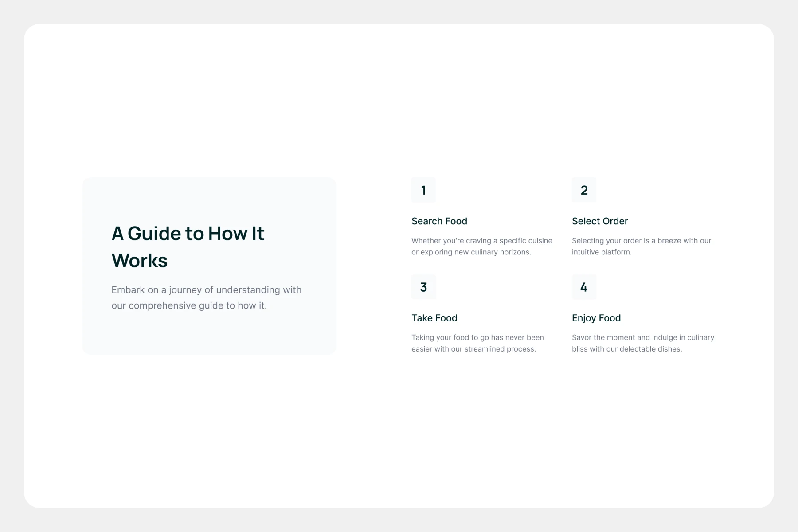
Task: Click the number 1 step badge
Action: click(x=423, y=190)
